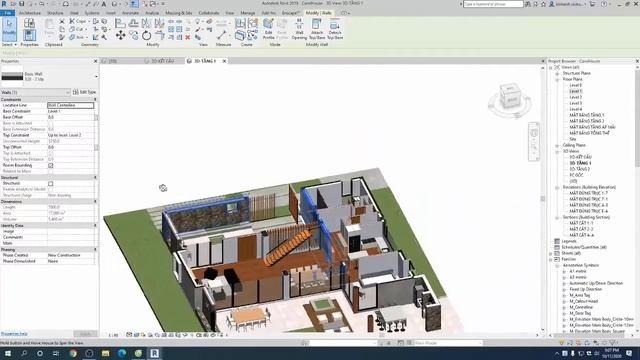Open the Annotate ribbon tab
This screenshot has width=640, height=360.
coord(131,13)
